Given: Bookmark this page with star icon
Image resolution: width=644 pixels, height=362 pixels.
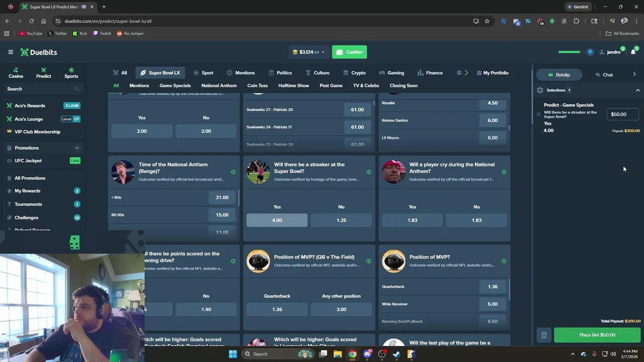Looking at the screenshot, I should (487, 21).
